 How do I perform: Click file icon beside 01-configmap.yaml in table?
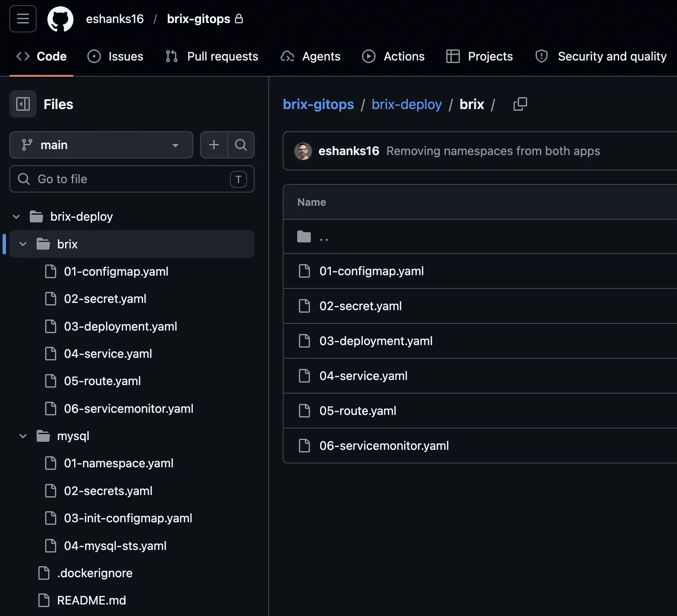[x=304, y=271]
